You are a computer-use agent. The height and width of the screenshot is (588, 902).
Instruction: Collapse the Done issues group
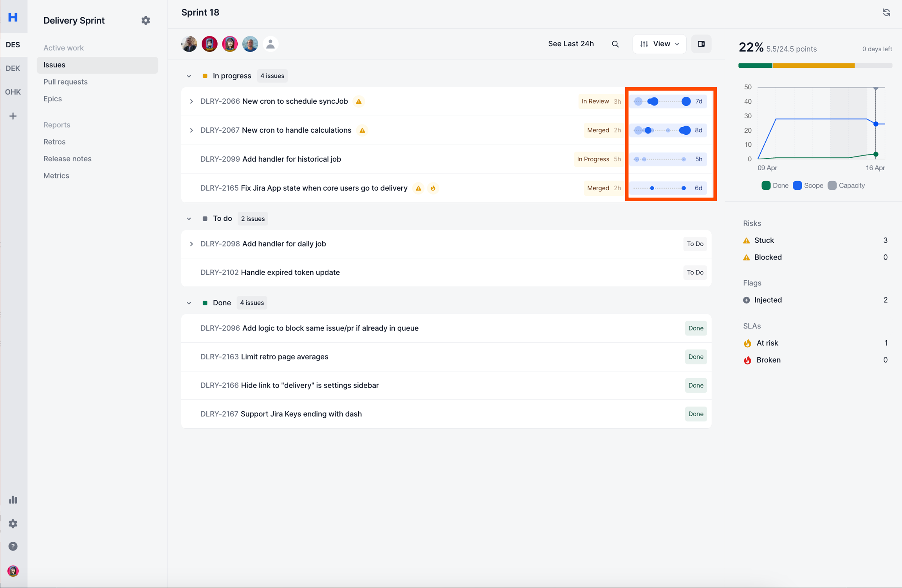(x=189, y=303)
